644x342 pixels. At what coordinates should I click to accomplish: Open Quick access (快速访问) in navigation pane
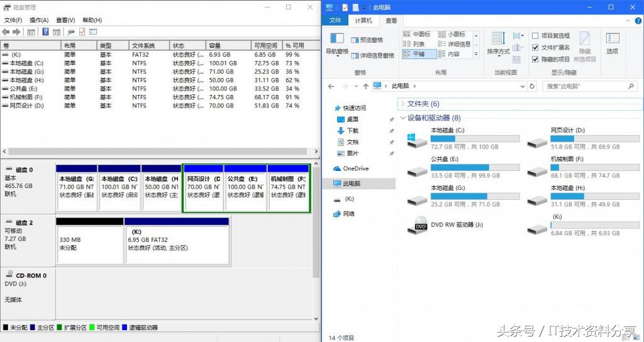click(x=350, y=108)
